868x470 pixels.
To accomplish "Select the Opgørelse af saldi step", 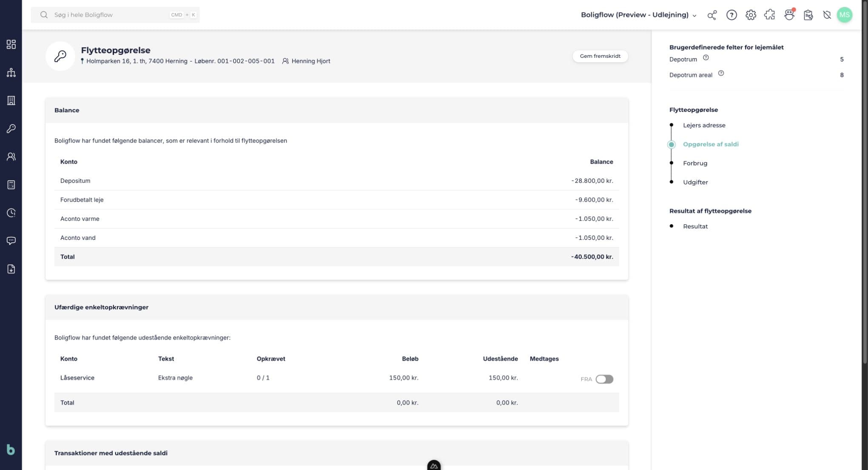I will click(x=711, y=144).
